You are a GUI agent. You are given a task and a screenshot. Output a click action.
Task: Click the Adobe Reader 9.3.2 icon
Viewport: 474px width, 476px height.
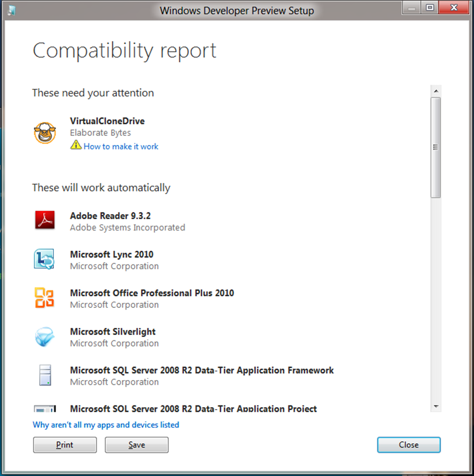coord(45,221)
